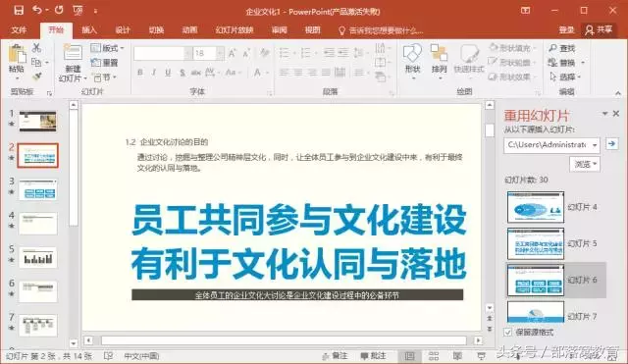Open the Browse dropdown button
The image size is (628, 364).
[x=585, y=164]
